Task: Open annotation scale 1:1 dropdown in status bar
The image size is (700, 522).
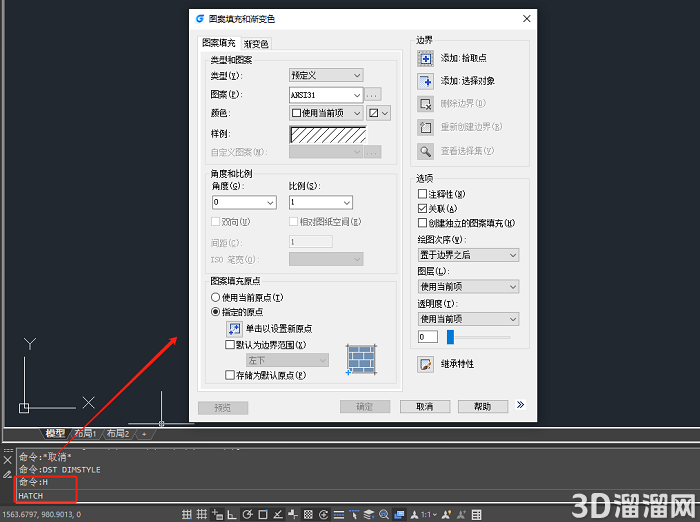Action: [x=428, y=514]
